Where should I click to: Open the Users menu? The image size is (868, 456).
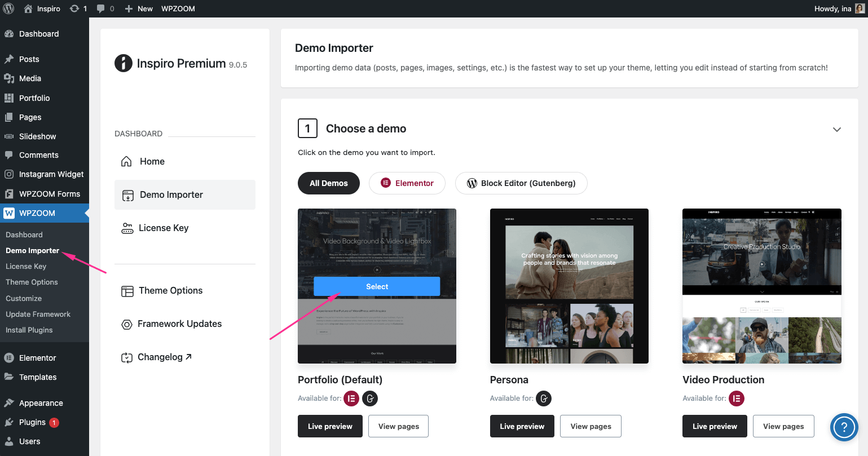pyautogui.click(x=45, y=441)
